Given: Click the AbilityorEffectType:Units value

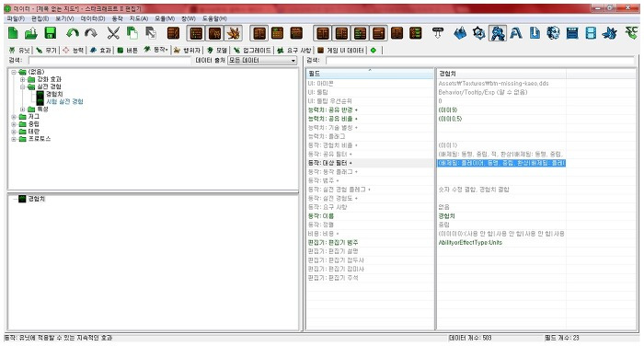Looking at the screenshot, I should pyautogui.click(x=470, y=242).
